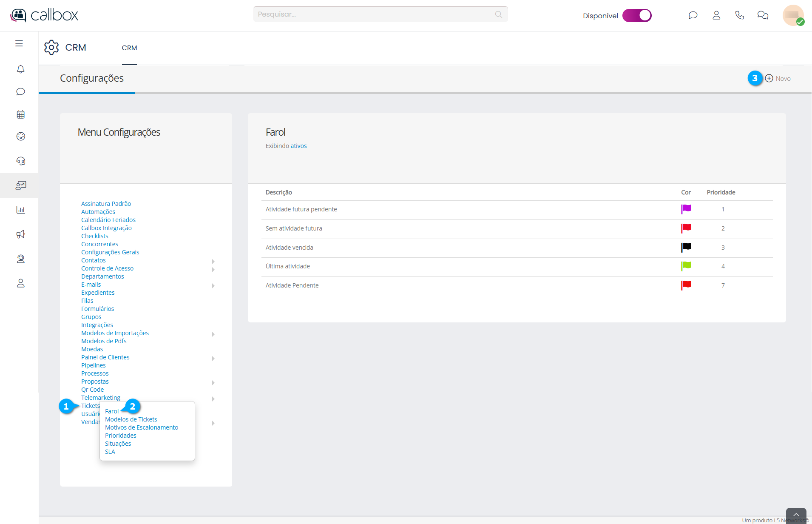
Task: Click the ativos filter link
Action: click(x=298, y=146)
